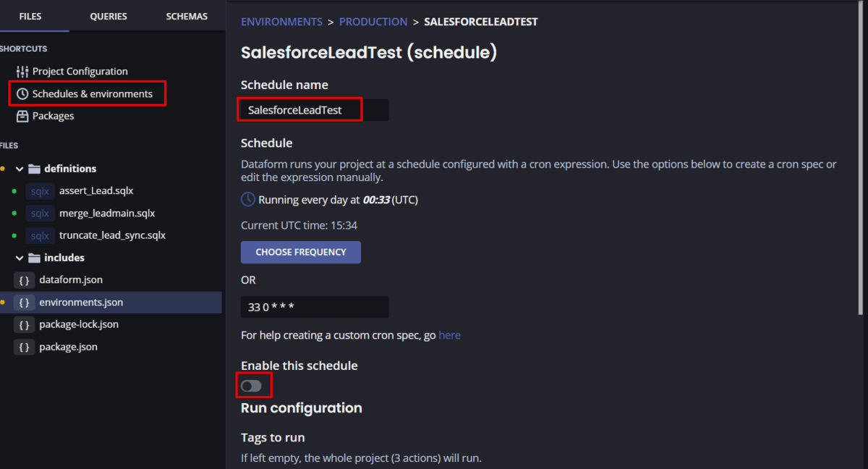This screenshot has width=868, height=469.
Task: Click the braces icon beside dataform.json
Action: pos(24,280)
